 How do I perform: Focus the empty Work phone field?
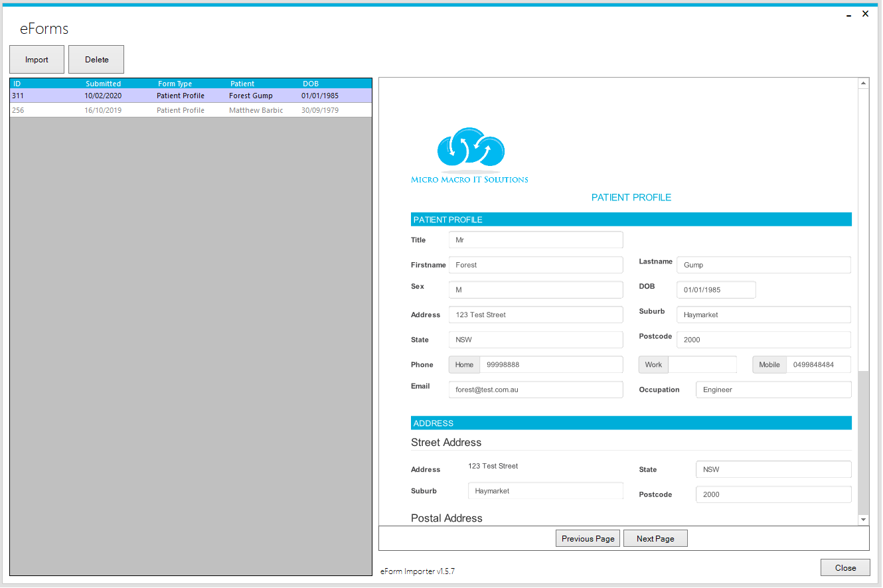pos(702,364)
